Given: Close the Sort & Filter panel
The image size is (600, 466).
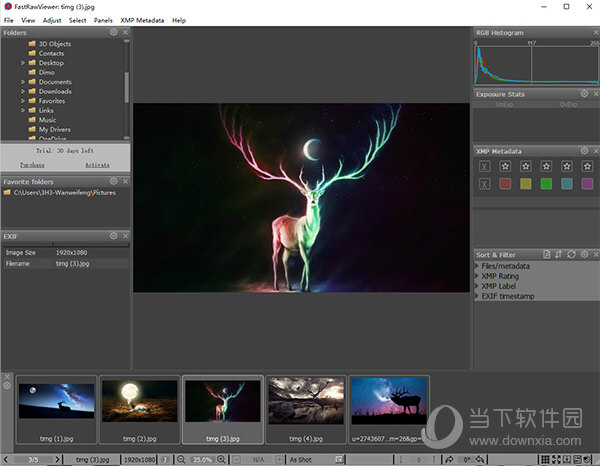Looking at the screenshot, I should point(596,254).
